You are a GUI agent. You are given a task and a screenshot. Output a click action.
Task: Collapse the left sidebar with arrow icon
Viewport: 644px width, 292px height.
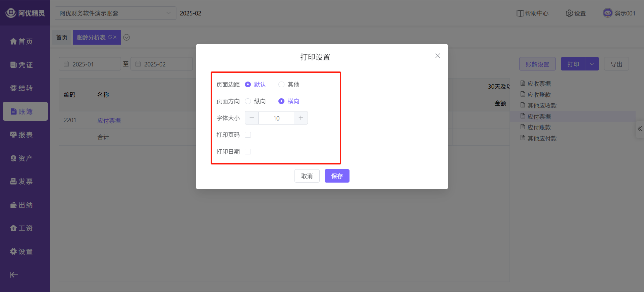14,275
